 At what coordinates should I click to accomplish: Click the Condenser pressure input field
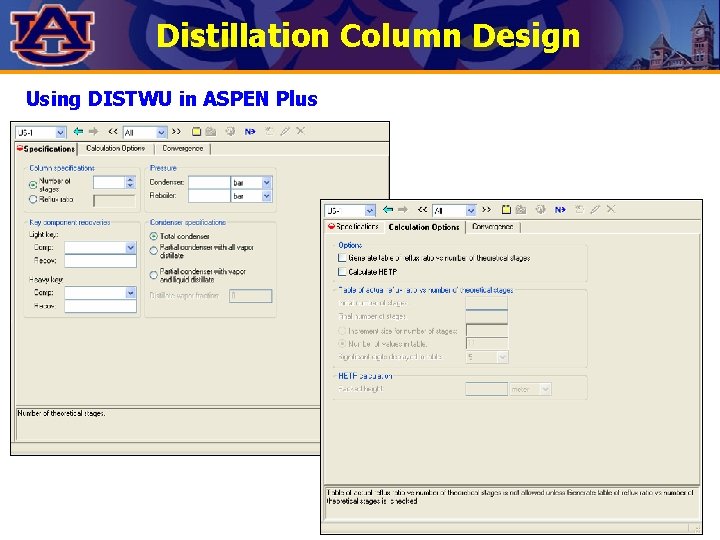[209, 183]
